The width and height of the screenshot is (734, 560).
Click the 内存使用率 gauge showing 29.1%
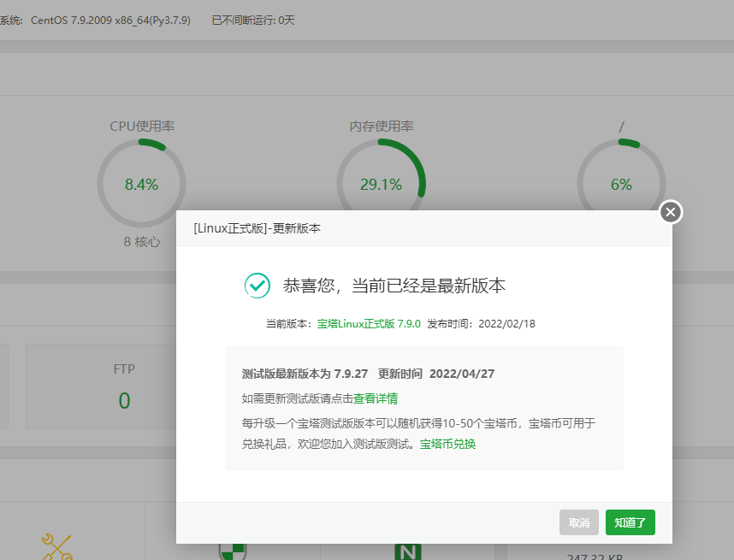(x=381, y=184)
